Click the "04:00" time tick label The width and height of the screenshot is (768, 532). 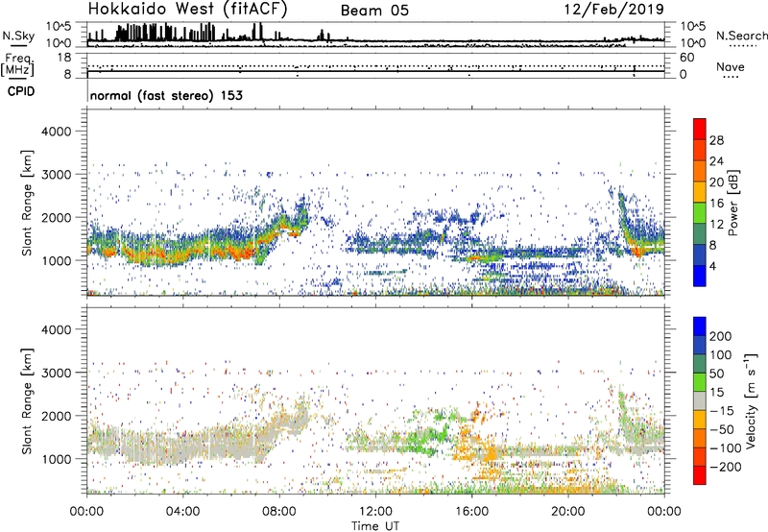point(182,512)
